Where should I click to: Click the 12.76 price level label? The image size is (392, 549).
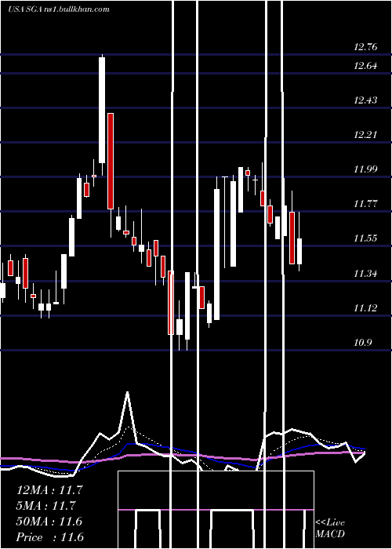point(365,47)
